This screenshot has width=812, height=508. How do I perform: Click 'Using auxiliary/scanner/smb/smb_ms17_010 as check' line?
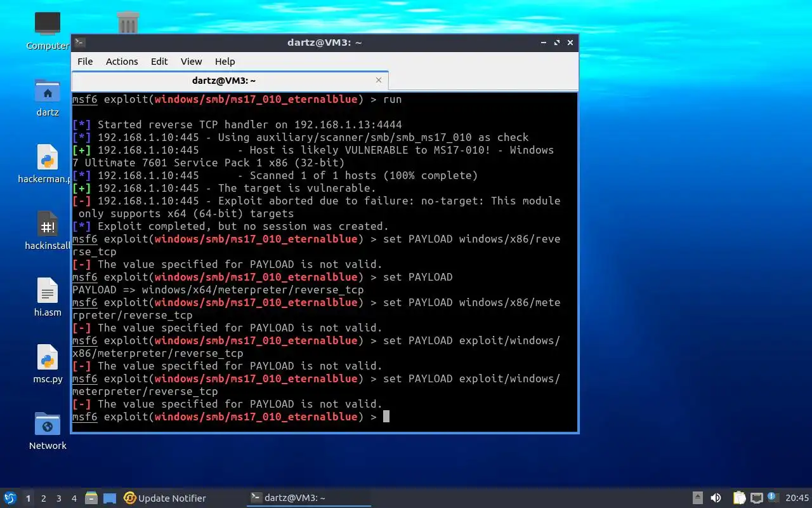tap(301, 137)
